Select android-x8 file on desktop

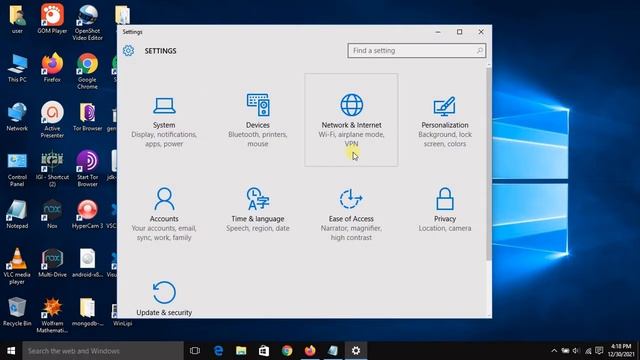(87, 263)
